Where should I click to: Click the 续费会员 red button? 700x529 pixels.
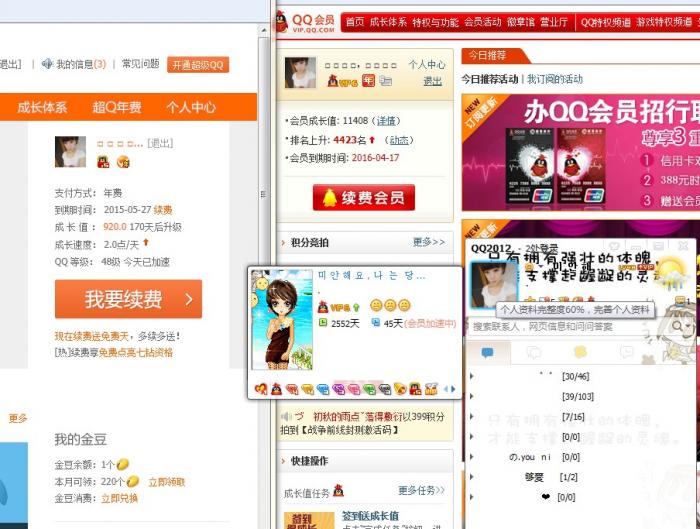coord(363,197)
